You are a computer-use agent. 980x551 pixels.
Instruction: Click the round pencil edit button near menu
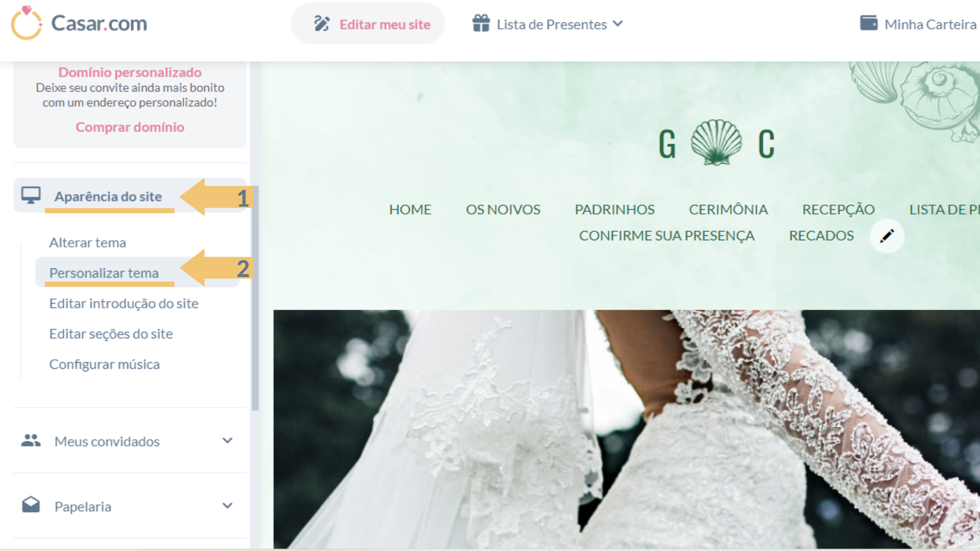[x=887, y=236]
